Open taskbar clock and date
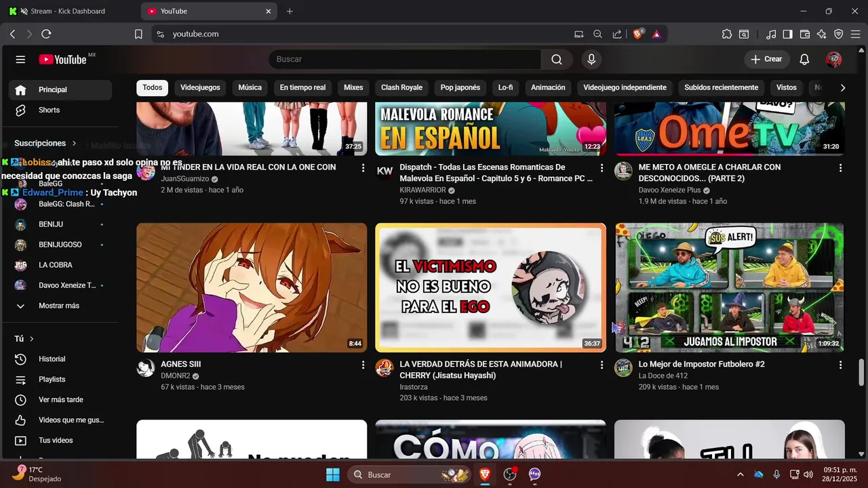The height and width of the screenshot is (488, 868). click(840, 474)
